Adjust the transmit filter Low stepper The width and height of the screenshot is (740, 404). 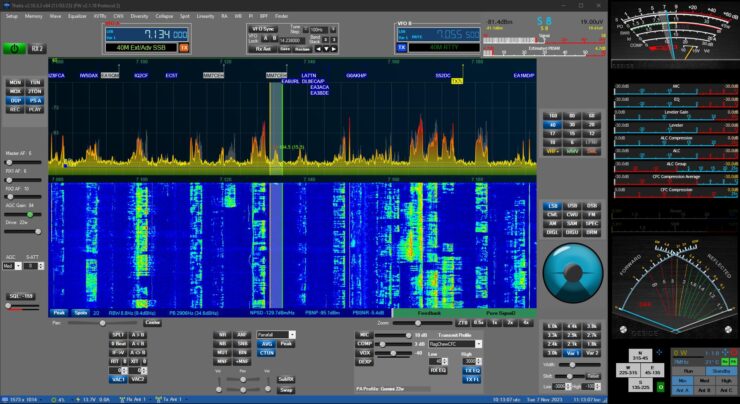point(438,362)
